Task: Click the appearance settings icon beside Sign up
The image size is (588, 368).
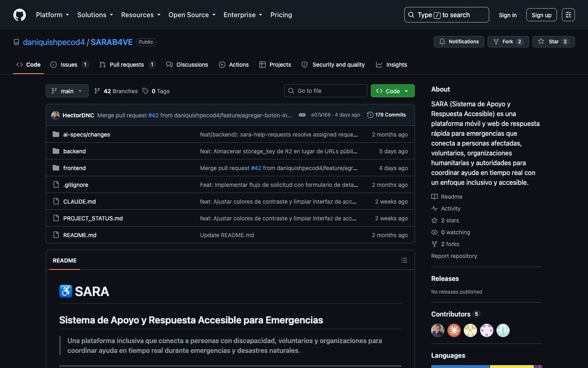Action: (568, 15)
